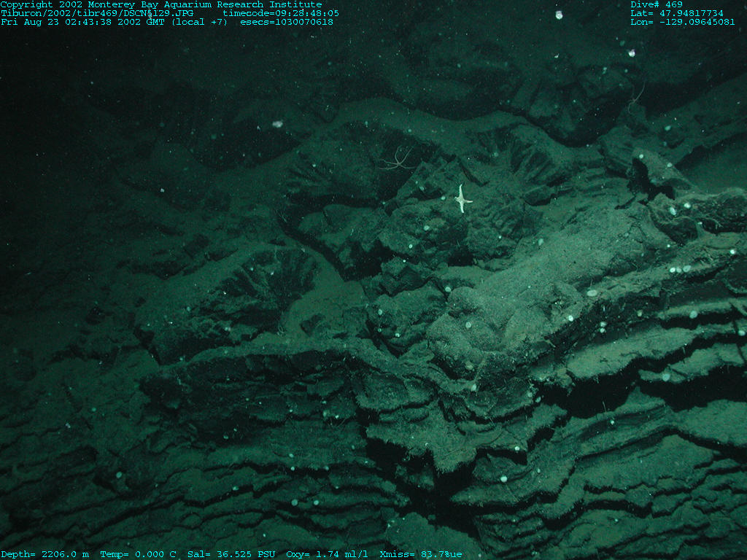
Task: Select the Lat= 47.94817734 readout
Action: point(677,13)
